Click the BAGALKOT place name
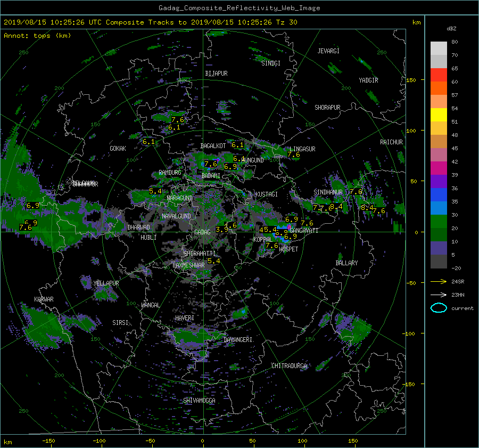479x448 pixels. 213,146
